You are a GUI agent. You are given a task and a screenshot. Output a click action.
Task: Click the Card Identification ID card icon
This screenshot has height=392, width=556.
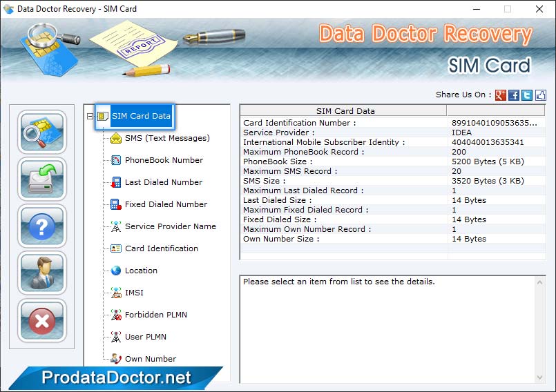pyautogui.click(x=116, y=248)
